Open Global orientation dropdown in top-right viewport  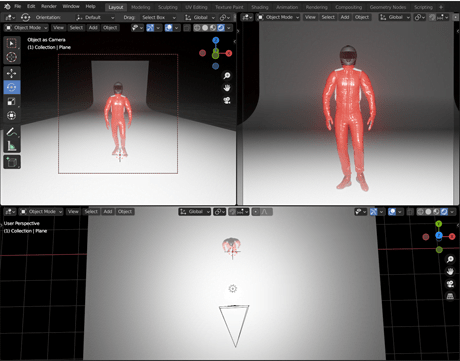click(395, 17)
